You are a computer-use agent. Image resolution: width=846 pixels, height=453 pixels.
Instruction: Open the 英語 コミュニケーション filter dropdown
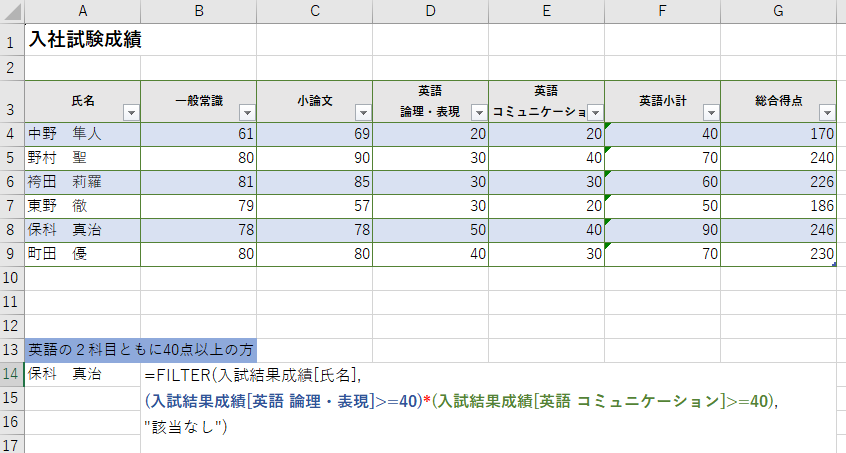(595, 112)
